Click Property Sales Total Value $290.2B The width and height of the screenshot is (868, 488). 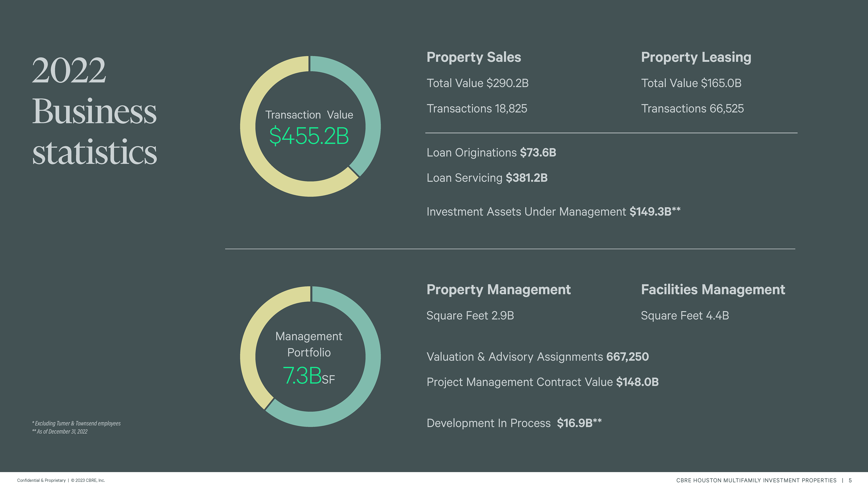click(x=477, y=83)
